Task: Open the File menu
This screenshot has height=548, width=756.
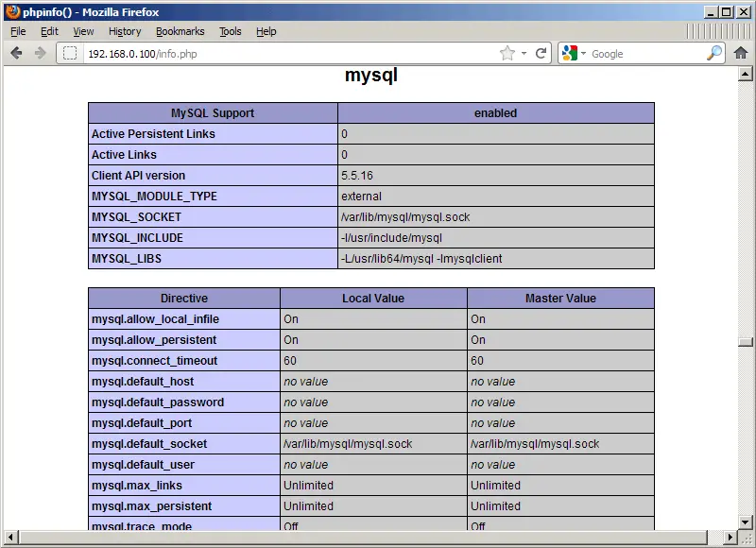Action: coord(18,31)
